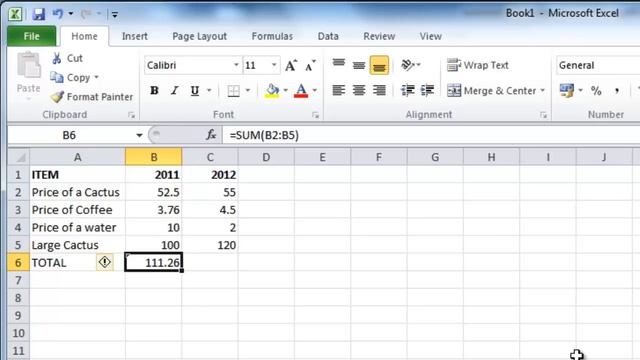Screen dimensions: 640x360
Task: Open the Formulas tab
Action: click(x=272, y=36)
